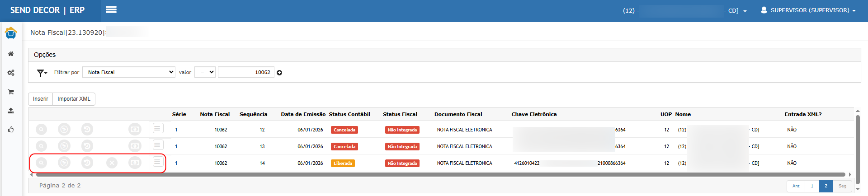Click the plus icon to add filter
The image size is (868, 196).
point(279,73)
